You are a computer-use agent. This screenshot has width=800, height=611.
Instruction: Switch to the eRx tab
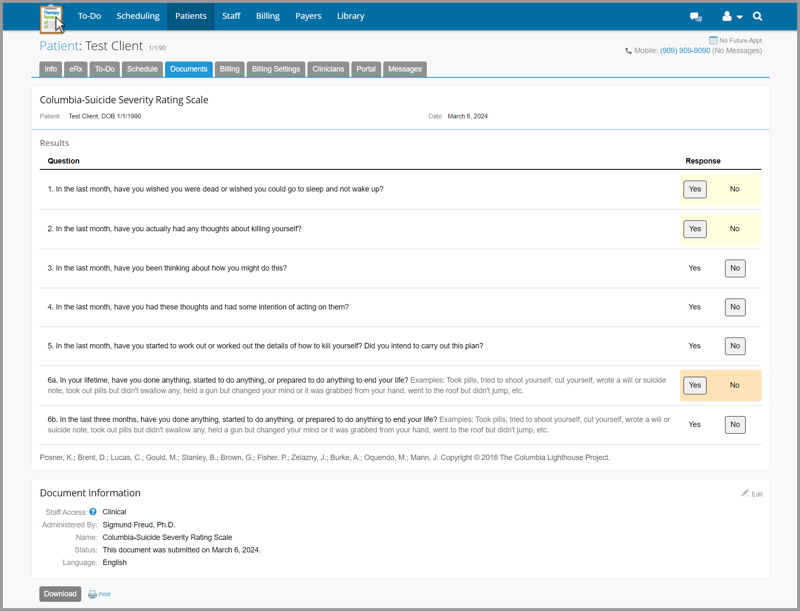(76, 69)
